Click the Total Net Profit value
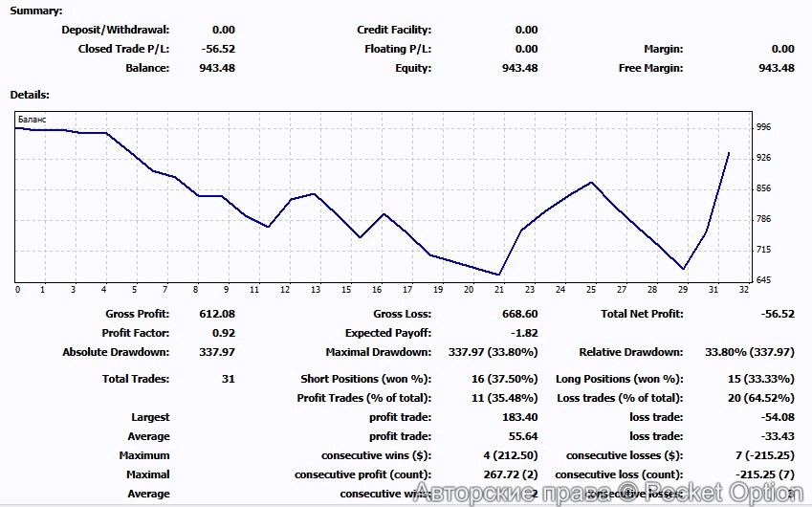The image size is (812, 507). [776, 314]
